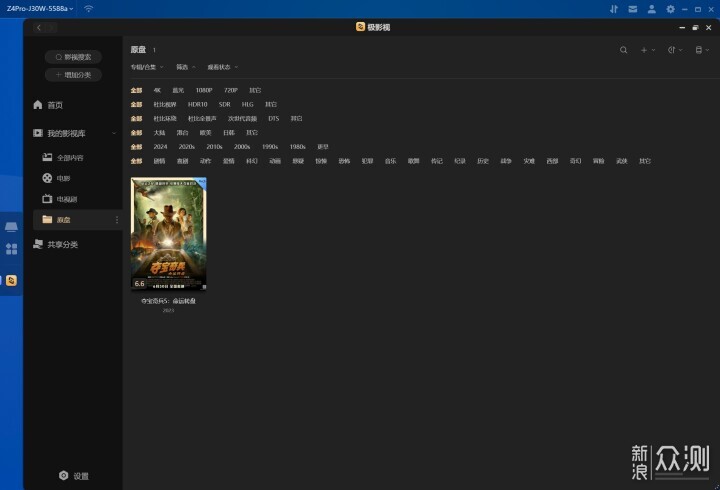
Task: Open the client settings gear icon
Action: pos(670,9)
